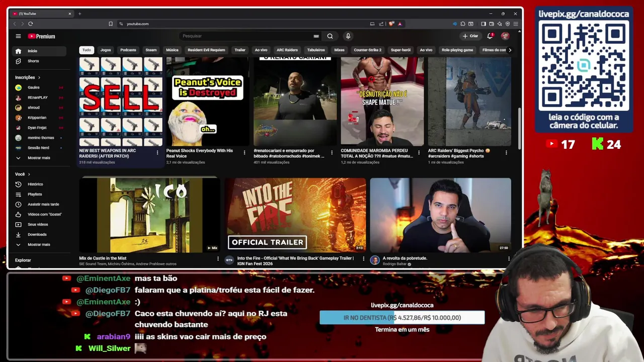Open the Gaules subscription channel

(39, 87)
